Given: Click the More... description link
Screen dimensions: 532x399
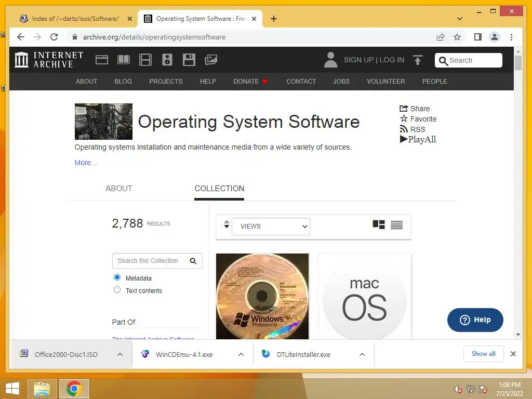Looking at the screenshot, I should pyautogui.click(x=86, y=163).
